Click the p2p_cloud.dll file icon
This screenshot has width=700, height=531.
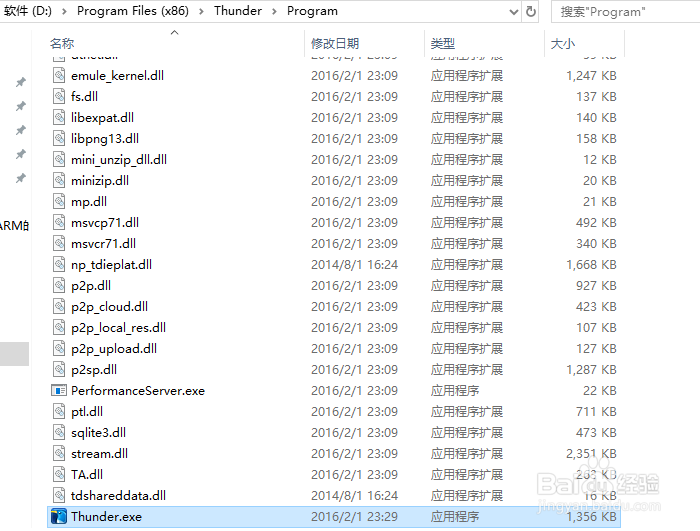[x=59, y=306]
